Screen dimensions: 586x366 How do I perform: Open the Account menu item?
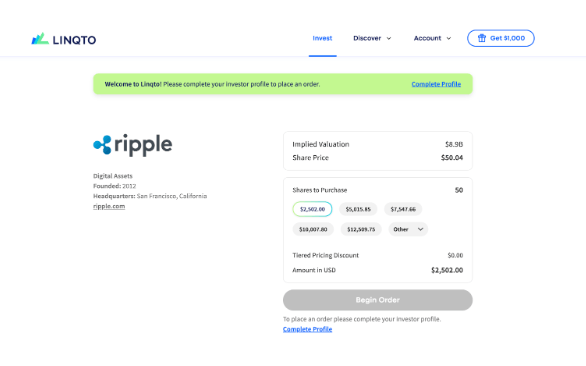pyautogui.click(x=428, y=38)
